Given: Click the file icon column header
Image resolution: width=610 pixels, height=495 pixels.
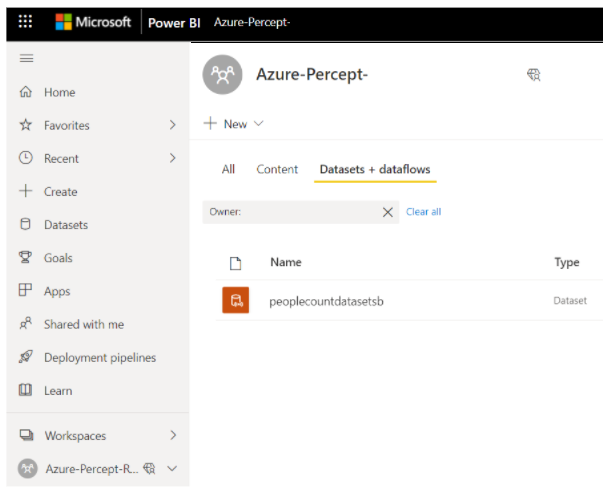Looking at the screenshot, I should pos(235,263).
